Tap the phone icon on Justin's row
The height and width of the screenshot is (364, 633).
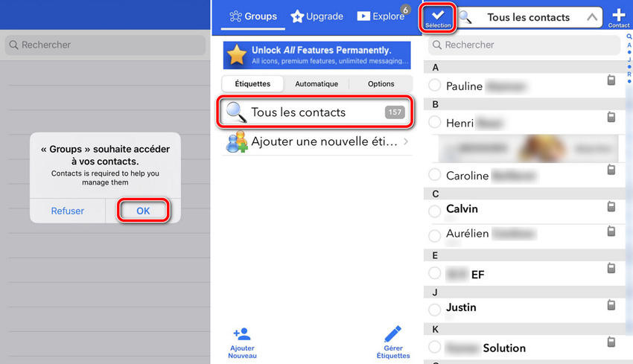[611, 305]
